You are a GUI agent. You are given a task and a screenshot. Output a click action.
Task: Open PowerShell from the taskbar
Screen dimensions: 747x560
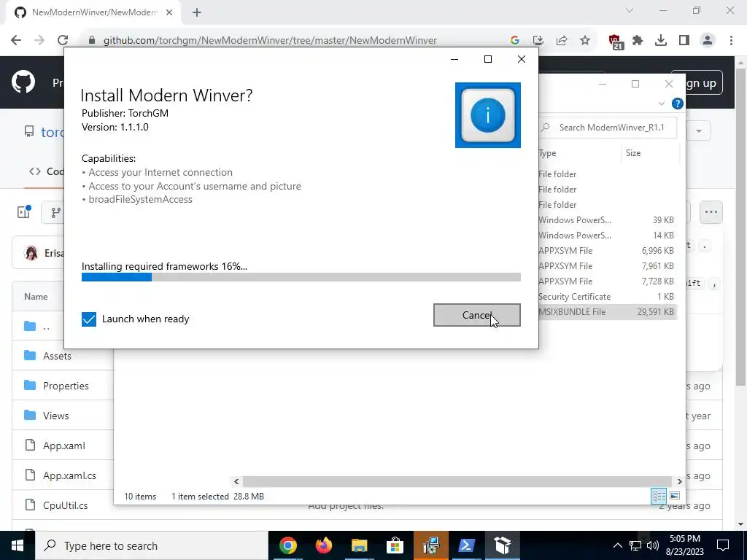466,545
